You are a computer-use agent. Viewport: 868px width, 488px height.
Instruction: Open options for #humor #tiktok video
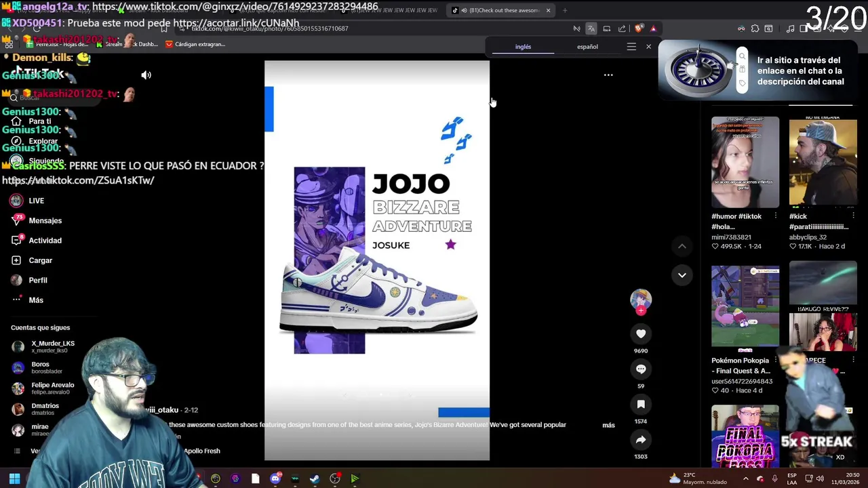776,216
